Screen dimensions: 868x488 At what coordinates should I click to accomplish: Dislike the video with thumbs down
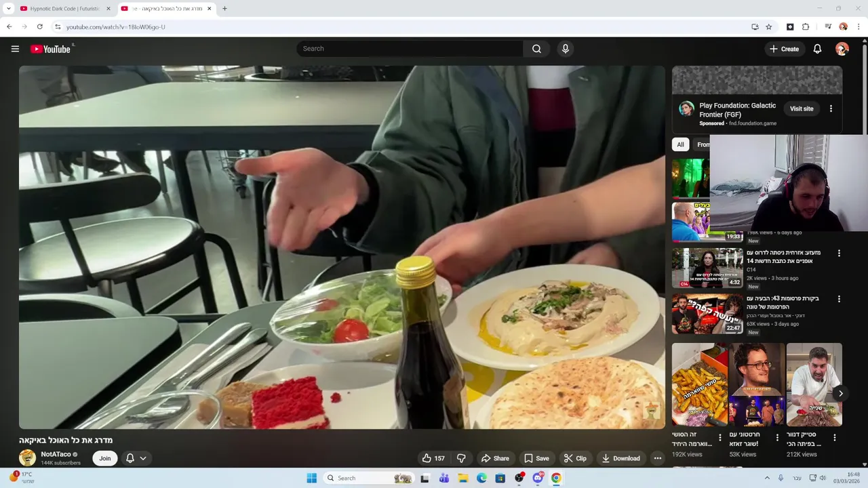pos(461,458)
